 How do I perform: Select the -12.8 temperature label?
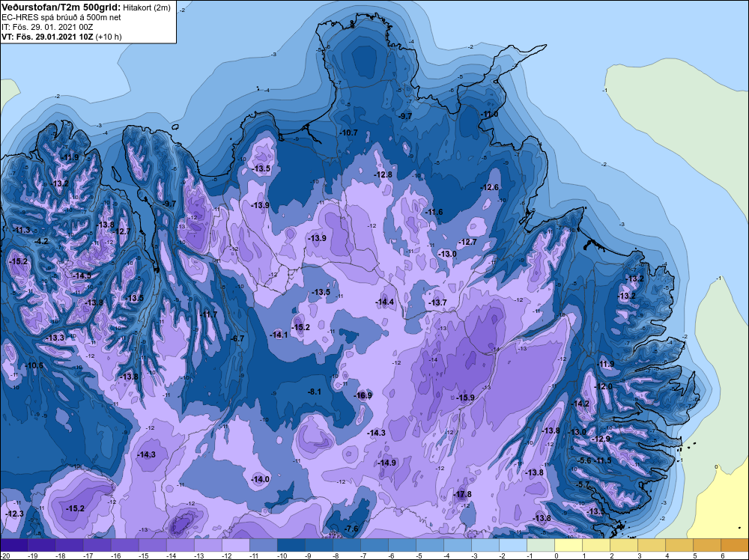383,174
